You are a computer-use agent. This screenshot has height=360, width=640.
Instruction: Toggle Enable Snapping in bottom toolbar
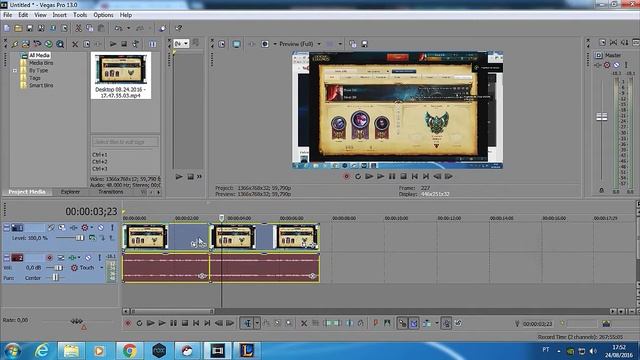(402, 323)
